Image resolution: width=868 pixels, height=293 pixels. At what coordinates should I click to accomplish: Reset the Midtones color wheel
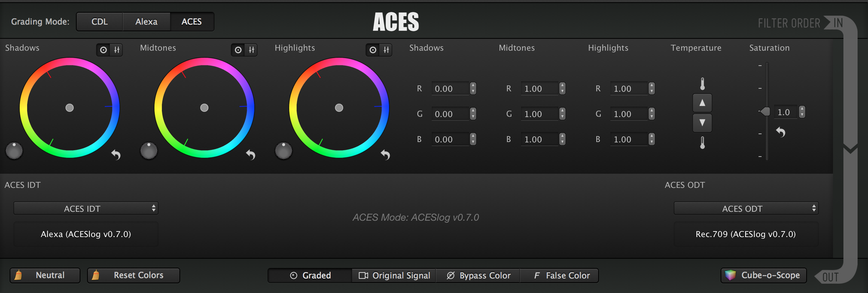(x=250, y=154)
